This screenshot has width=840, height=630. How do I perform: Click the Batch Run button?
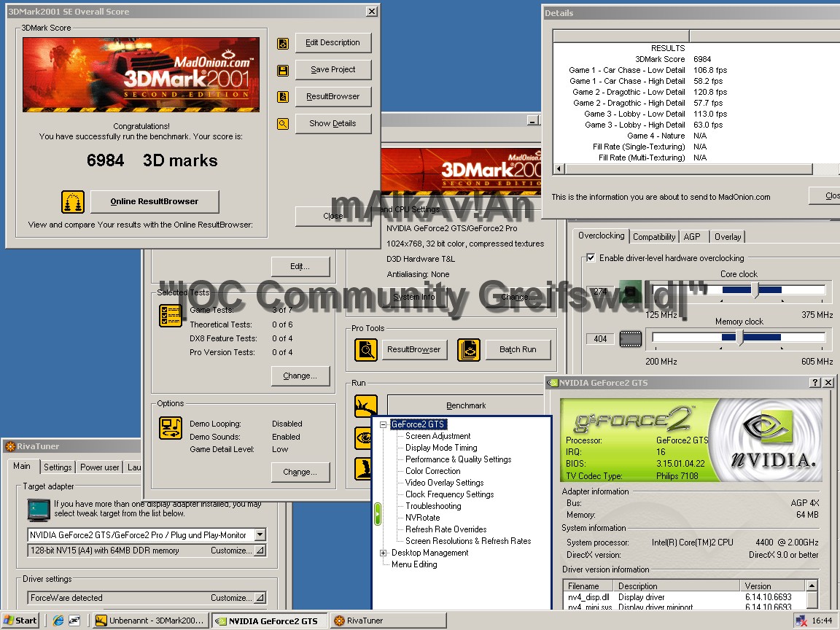[518, 349]
